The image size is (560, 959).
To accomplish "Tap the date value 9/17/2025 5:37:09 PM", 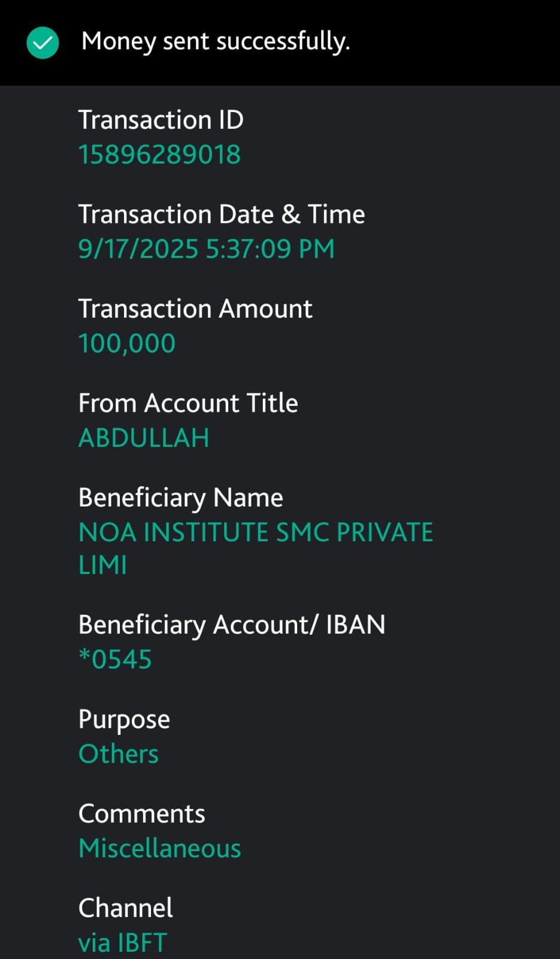I will tap(206, 249).
